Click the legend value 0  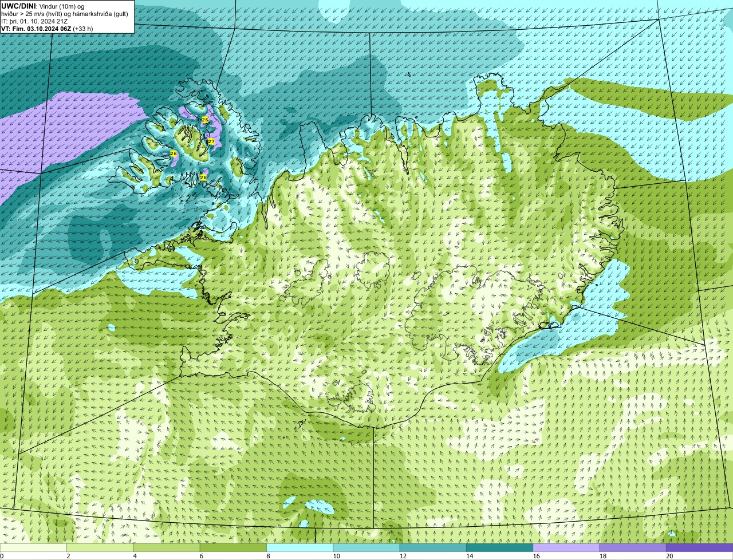(x=2, y=556)
